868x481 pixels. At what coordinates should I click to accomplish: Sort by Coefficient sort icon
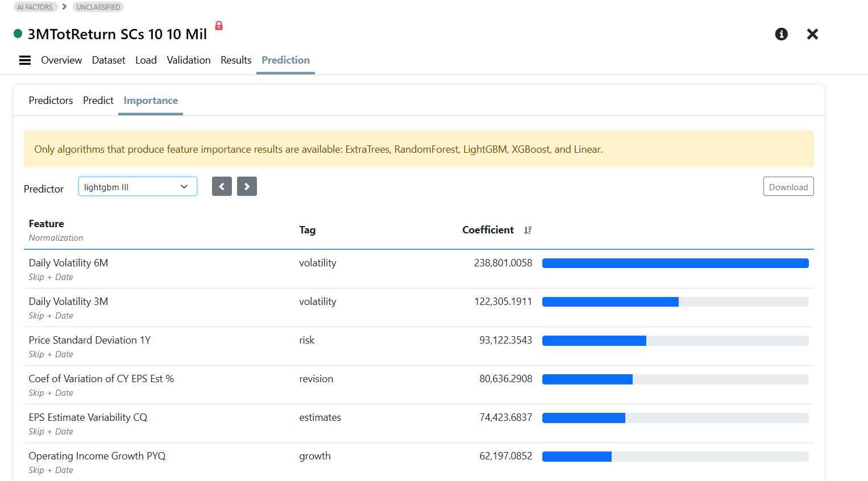tap(528, 230)
